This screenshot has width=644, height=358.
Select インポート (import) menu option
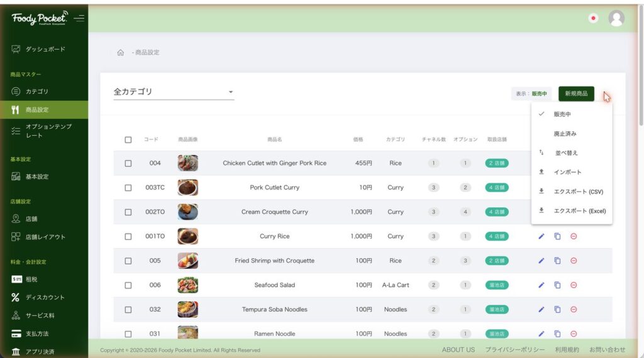pos(572,172)
